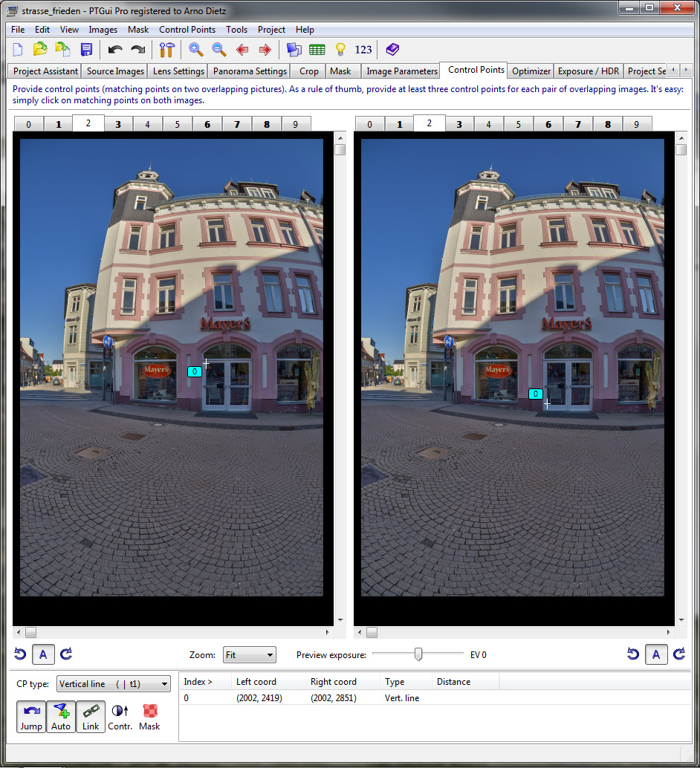Rotate the left image clockwise
This screenshot has height=768, width=700.
(66, 654)
